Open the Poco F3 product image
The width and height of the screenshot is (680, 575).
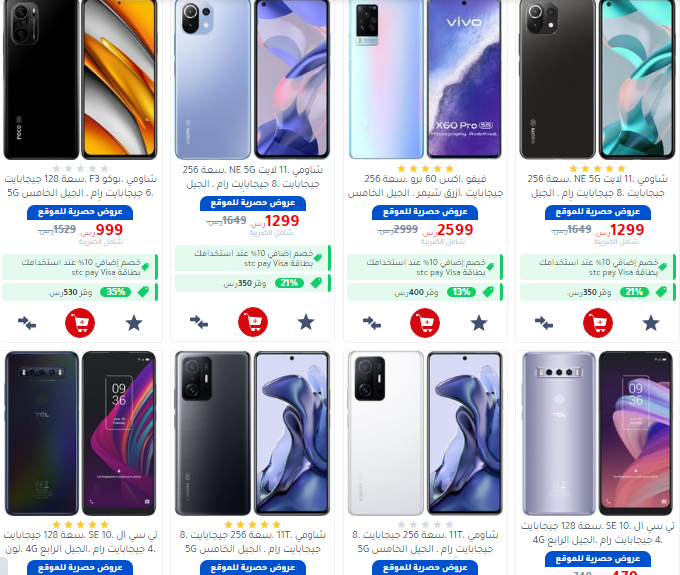click(x=80, y=79)
